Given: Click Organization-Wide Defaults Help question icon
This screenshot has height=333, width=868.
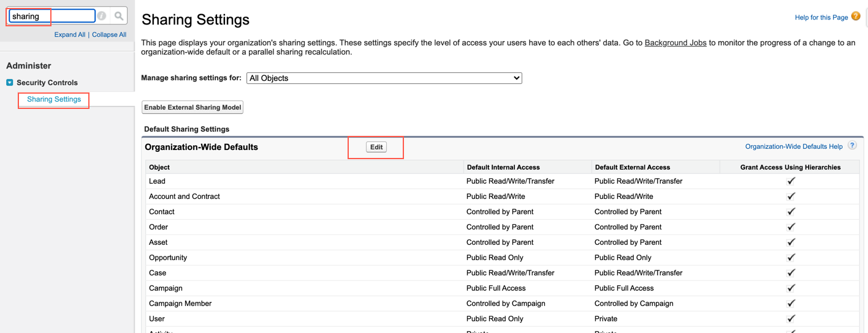Looking at the screenshot, I should click(852, 146).
